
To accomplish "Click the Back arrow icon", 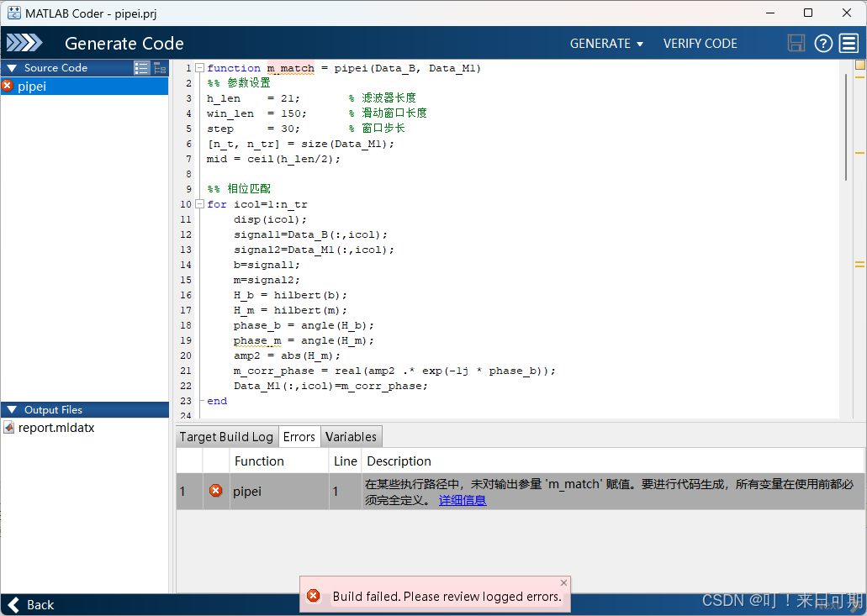I will 13,605.
